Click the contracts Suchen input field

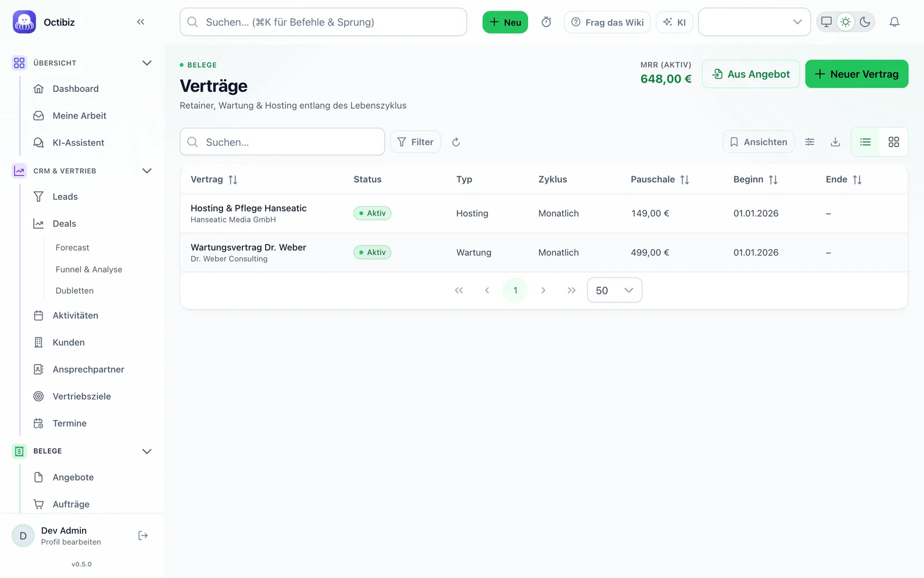(x=282, y=142)
